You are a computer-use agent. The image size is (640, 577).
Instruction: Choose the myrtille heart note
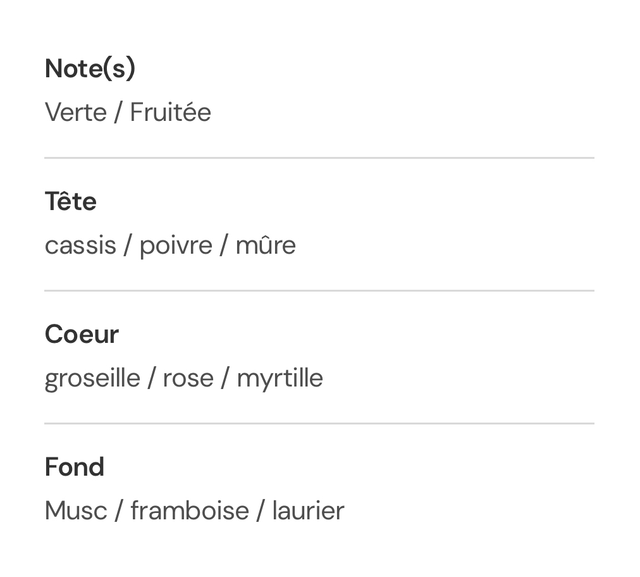280,378
